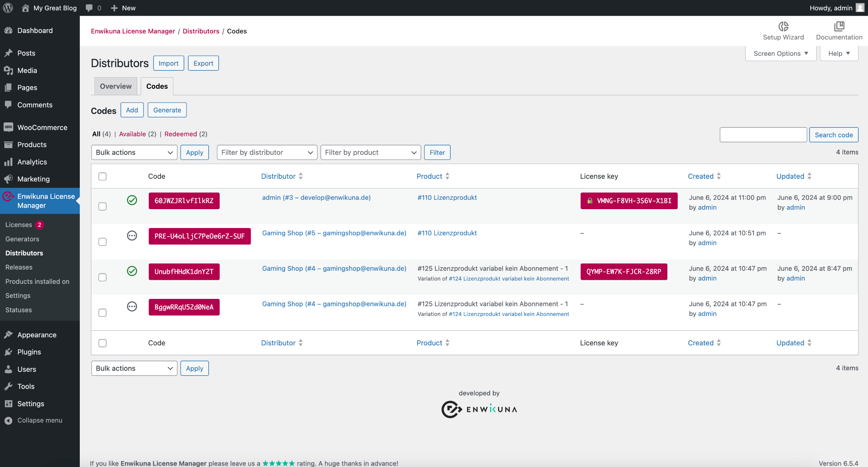The image size is (868, 467).
Task: Open Releases submenu item
Action: [19, 267]
